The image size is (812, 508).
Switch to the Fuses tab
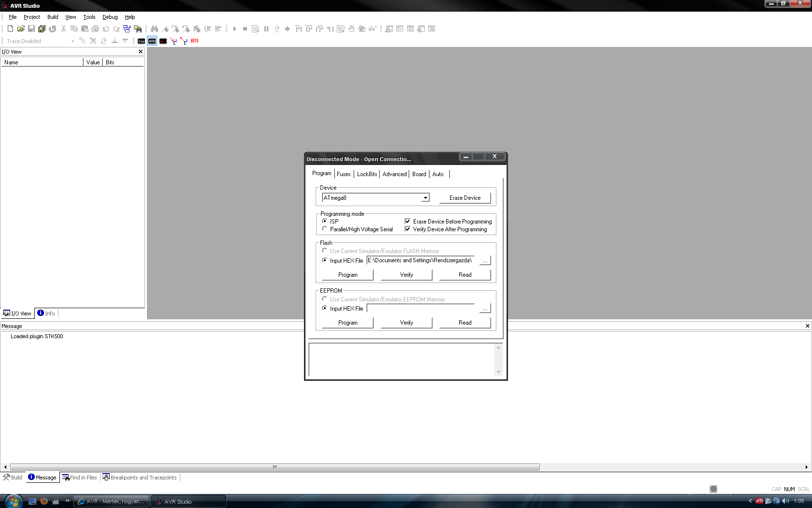point(344,174)
